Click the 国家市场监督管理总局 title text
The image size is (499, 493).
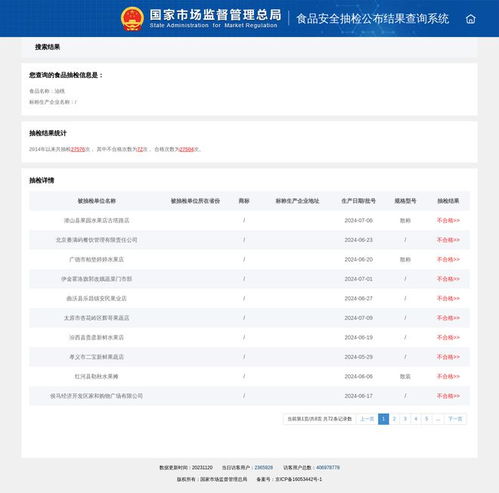tap(215, 15)
